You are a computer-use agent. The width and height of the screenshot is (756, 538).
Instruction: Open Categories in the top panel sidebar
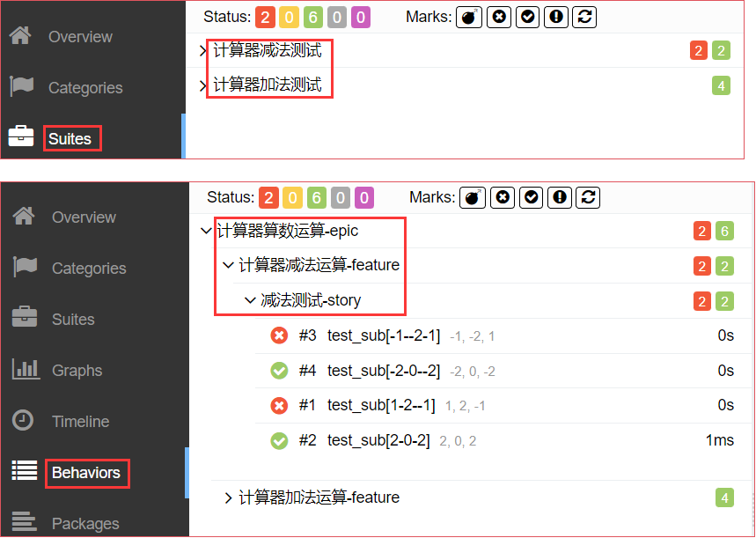click(86, 88)
